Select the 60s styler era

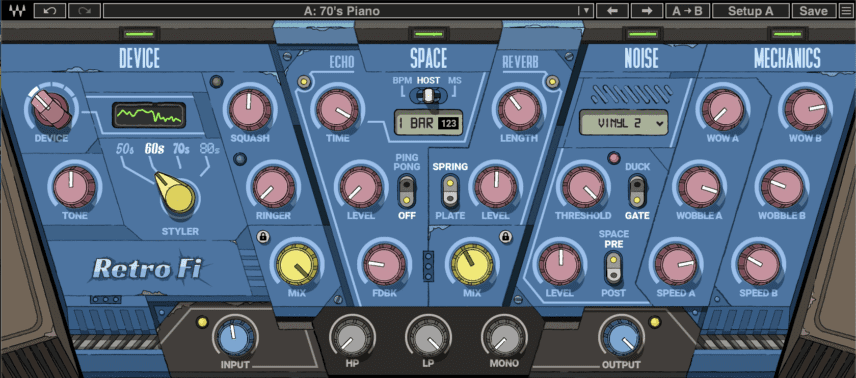point(154,149)
